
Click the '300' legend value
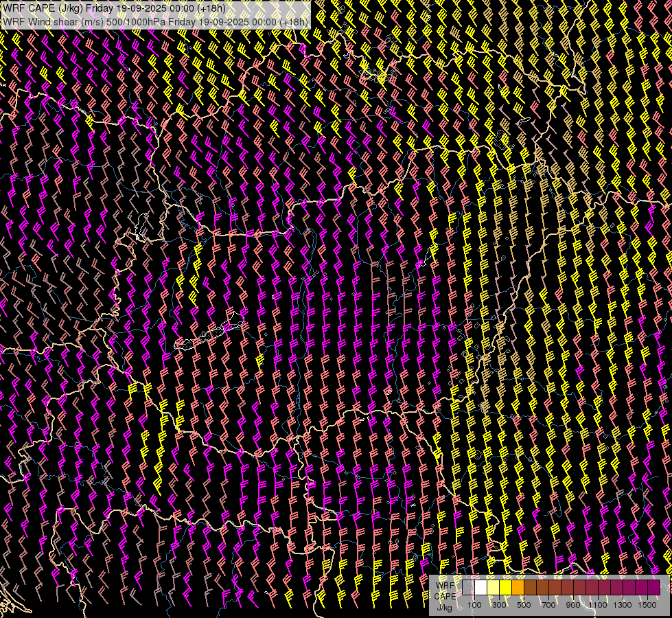(499, 605)
